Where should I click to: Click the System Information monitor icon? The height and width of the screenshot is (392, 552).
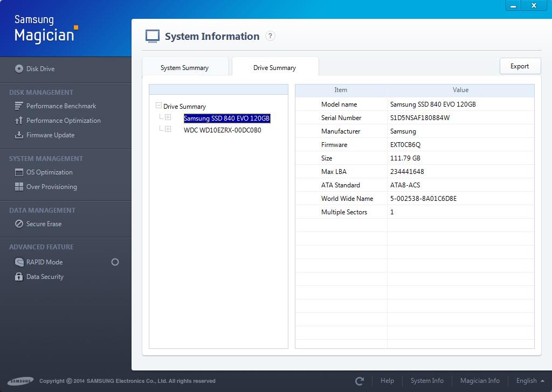point(153,36)
